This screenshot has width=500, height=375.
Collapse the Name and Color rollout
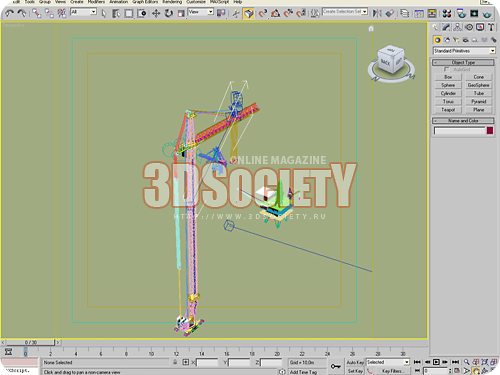463,120
